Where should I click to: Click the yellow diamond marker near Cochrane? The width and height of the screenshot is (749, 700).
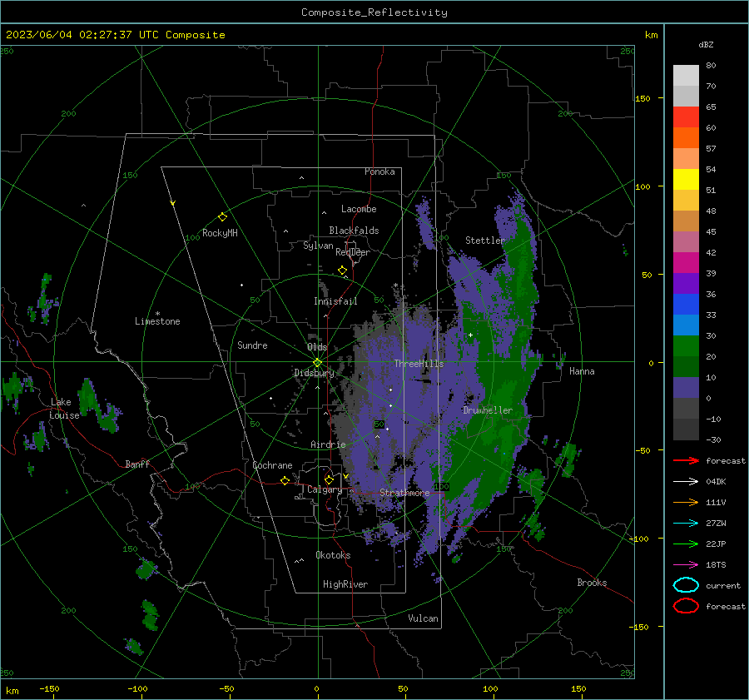pos(285,480)
